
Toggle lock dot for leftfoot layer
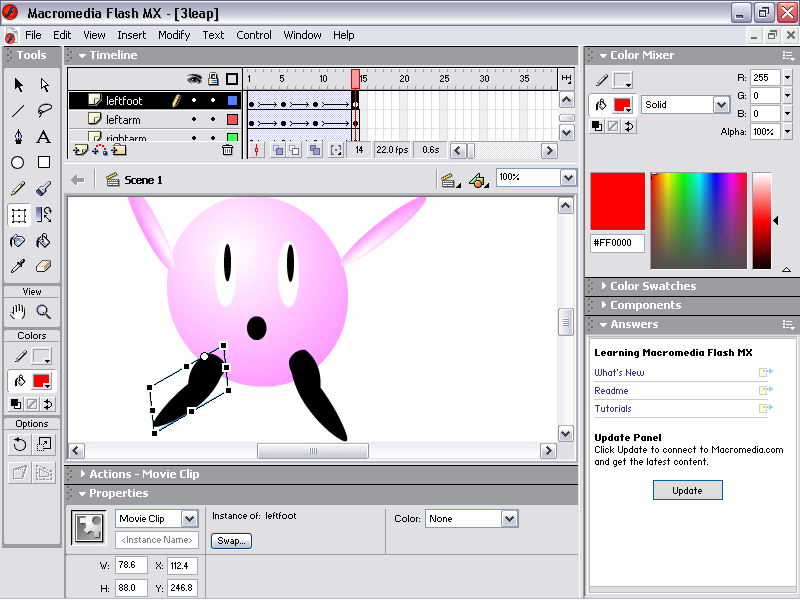click(212, 101)
